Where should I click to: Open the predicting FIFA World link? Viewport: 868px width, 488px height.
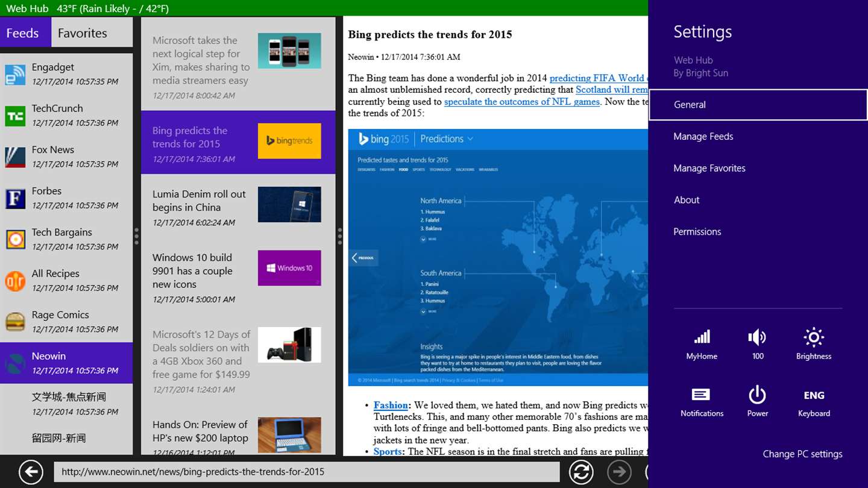(599, 78)
